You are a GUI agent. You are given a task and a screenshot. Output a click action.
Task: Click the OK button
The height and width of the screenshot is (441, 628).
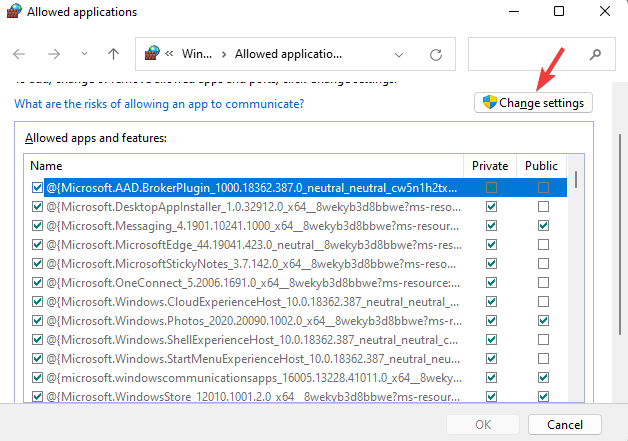click(483, 425)
